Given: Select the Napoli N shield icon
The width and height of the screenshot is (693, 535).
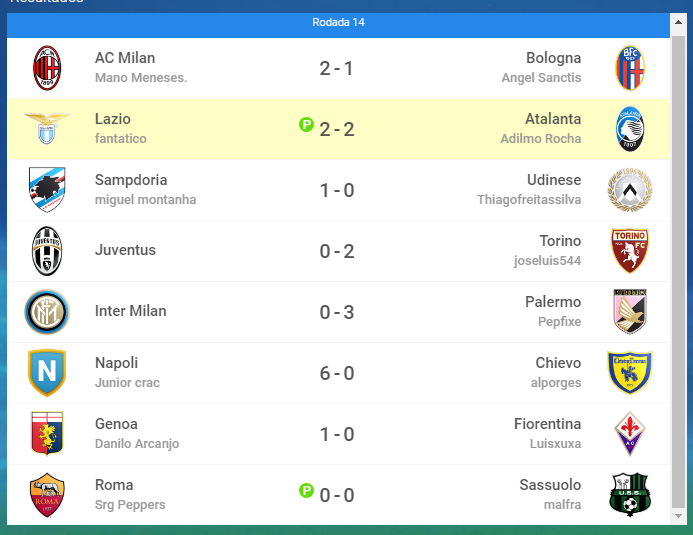Looking at the screenshot, I should click(47, 372).
